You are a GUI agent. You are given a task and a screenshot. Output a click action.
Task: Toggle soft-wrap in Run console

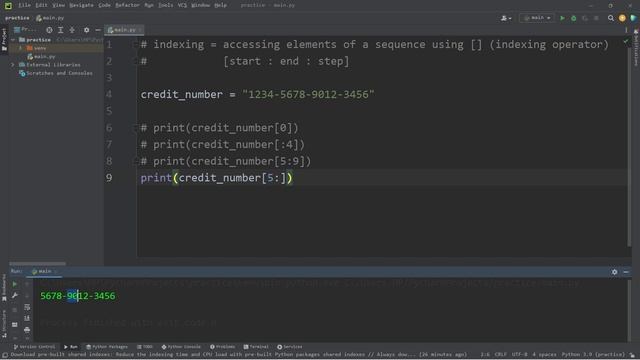click(x=27, y=307)
